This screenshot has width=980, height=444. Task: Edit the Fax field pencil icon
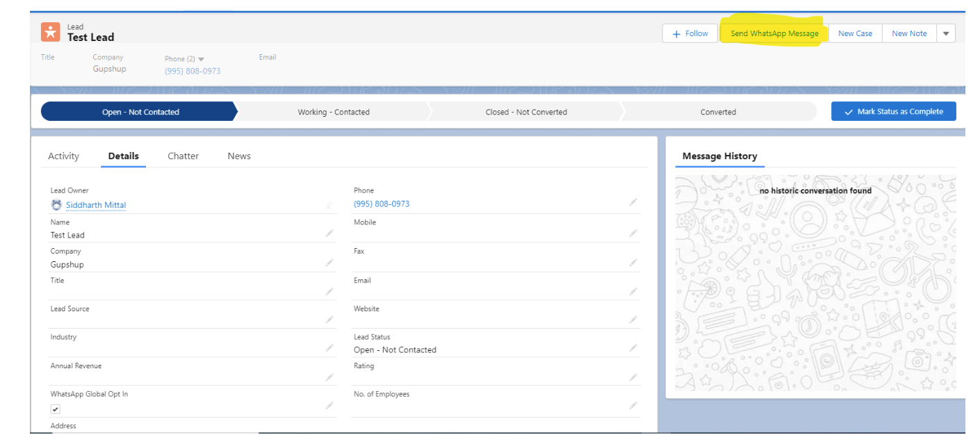click(633, 263)
